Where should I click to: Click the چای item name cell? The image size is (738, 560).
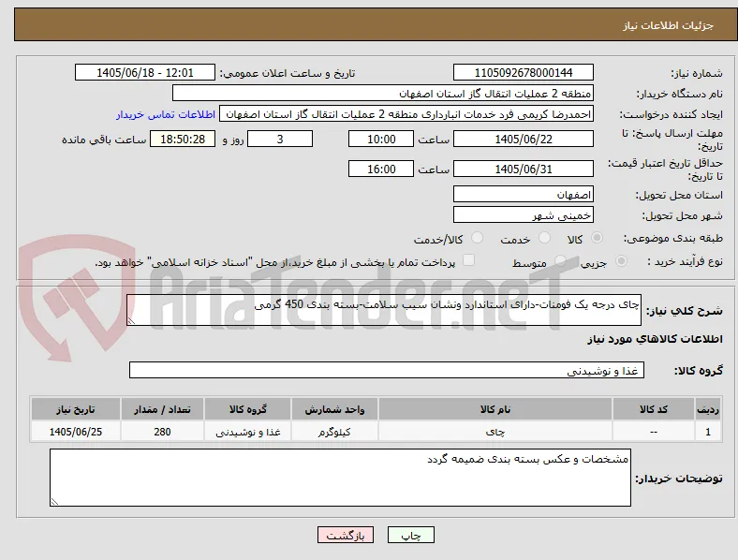coord(495,432)
